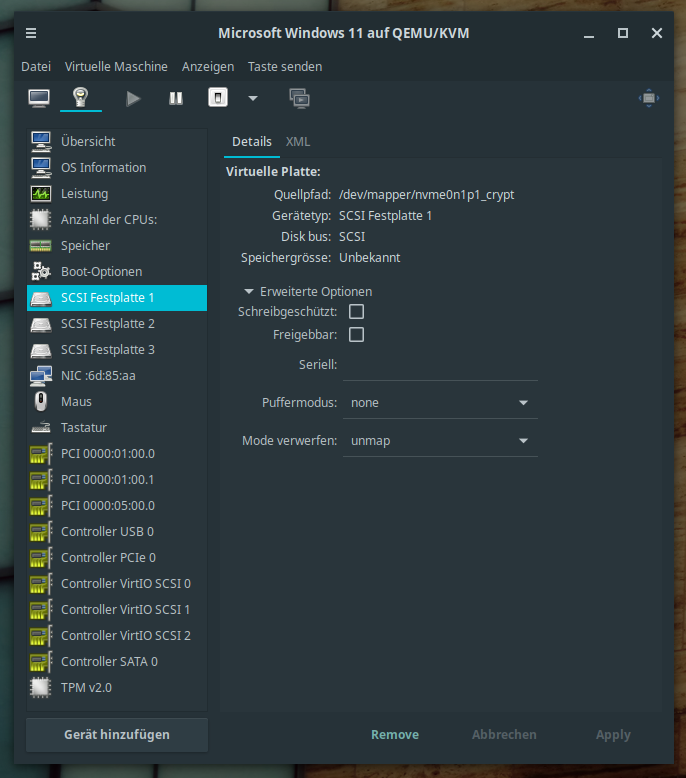Pause the virtual machine
The image size is (686, 778).
point(176,98)
